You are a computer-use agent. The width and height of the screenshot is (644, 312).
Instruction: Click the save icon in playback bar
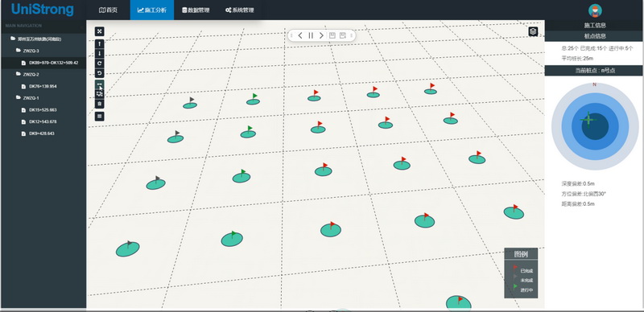pyautogui.click(x=332, y=35)
